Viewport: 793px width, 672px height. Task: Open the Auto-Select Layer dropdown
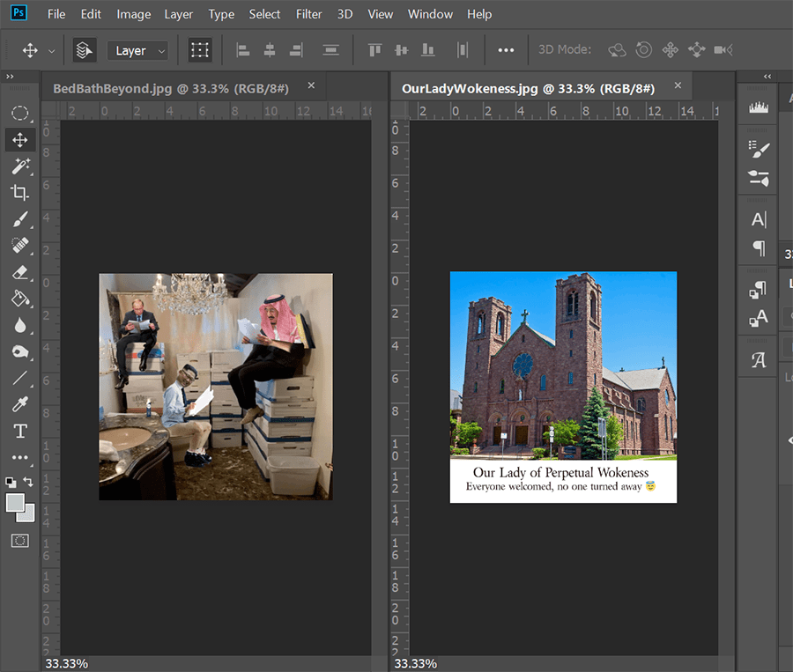pos(137,50)
